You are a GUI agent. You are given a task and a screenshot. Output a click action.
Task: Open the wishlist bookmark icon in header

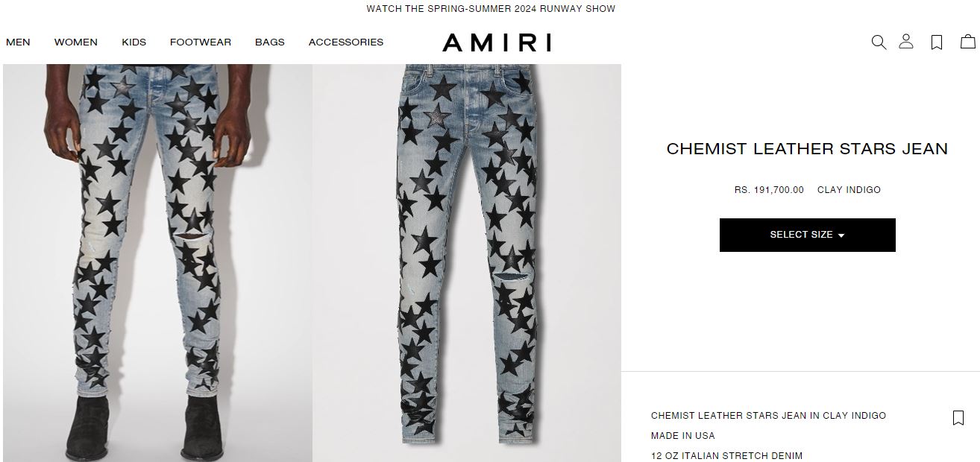pos(937,42)
